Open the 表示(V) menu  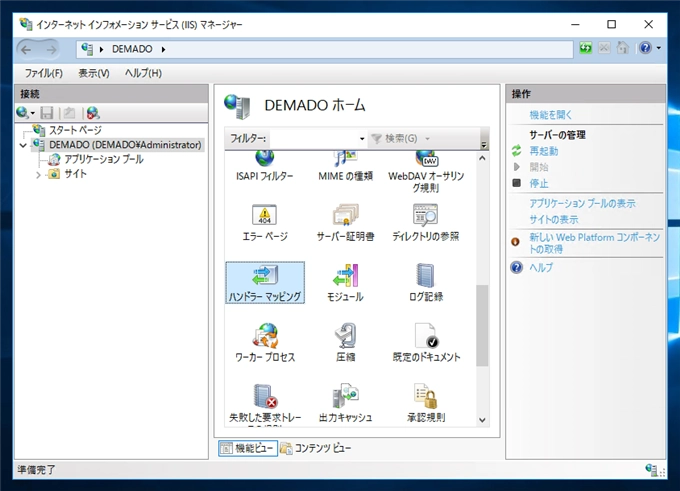pyautogui.click(x=94, y=73)
